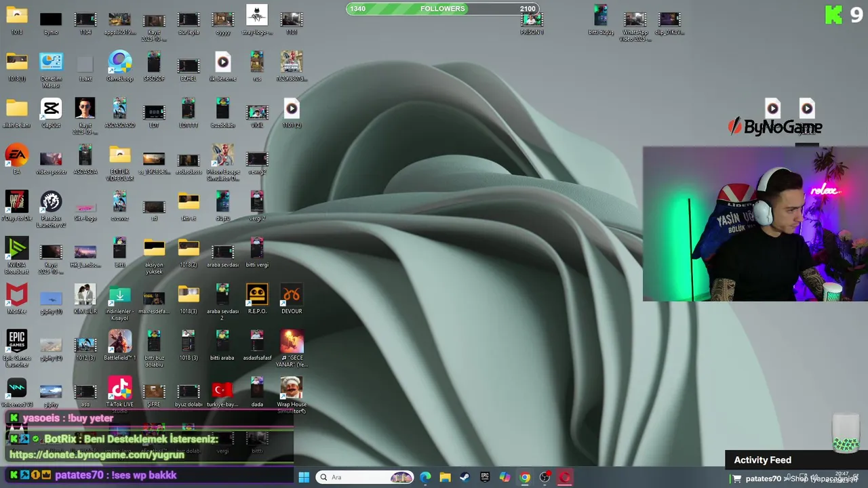Select the ilk deneme media file
868x488 pixels.
(222, 66)
